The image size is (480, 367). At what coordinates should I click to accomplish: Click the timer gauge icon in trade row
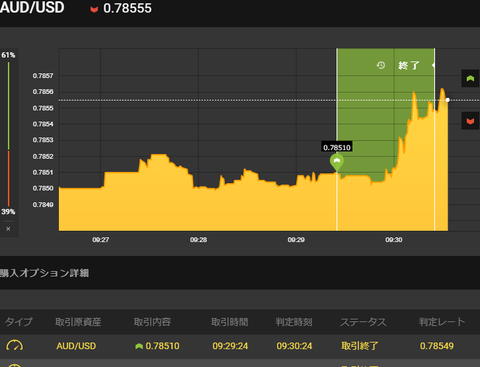coord(15,345)
